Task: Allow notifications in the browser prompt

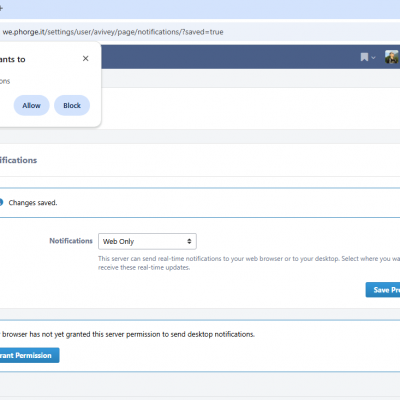Action: (x=31, y=105)
